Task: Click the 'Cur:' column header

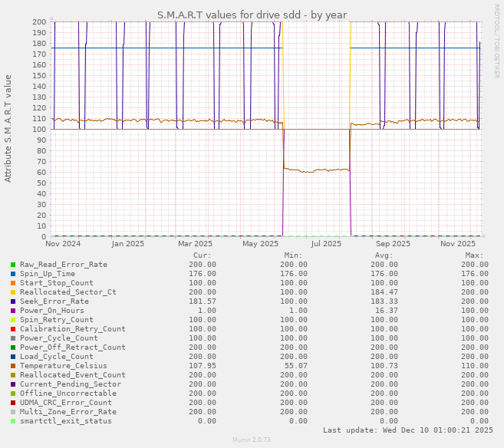Action: 202,255
